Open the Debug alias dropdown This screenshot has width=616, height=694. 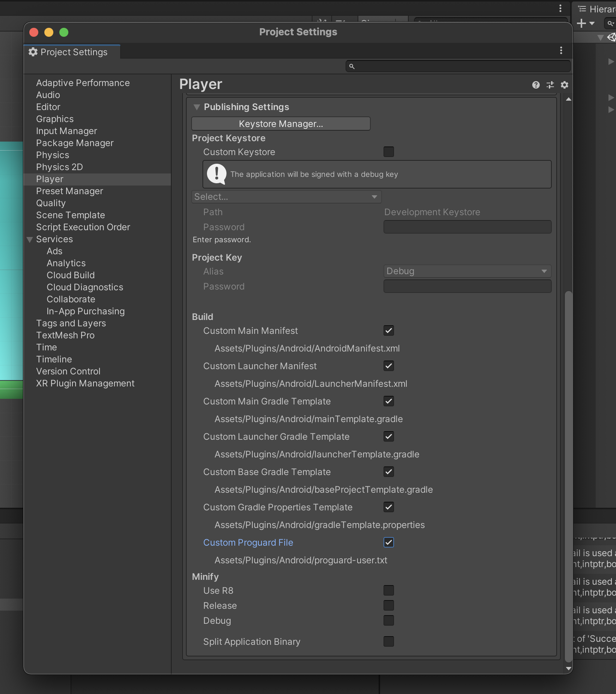467,271
